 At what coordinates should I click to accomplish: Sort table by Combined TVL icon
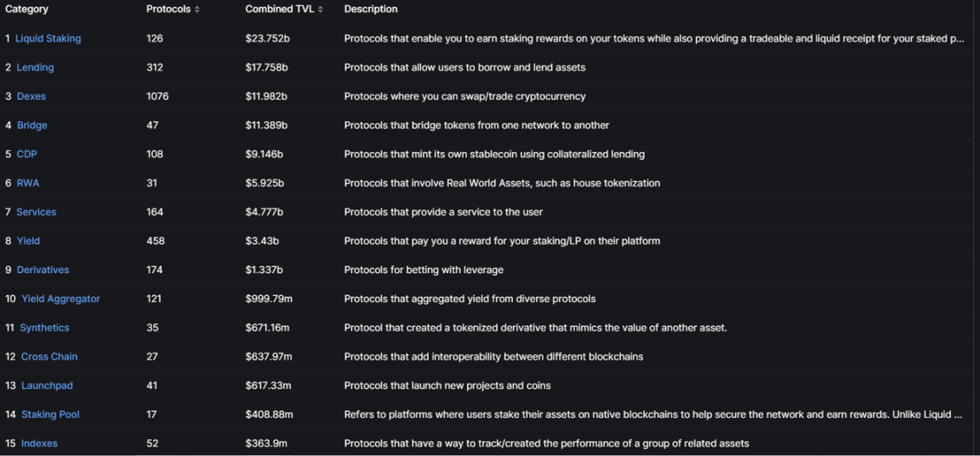pos(321,9)
